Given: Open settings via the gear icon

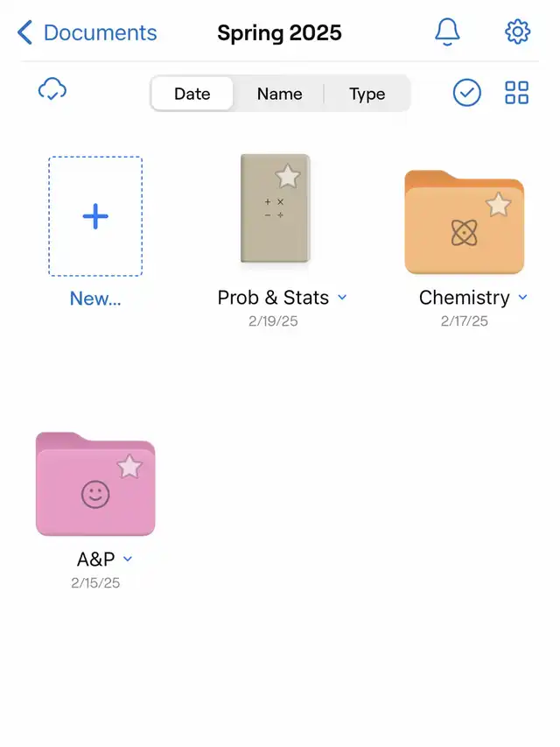Looking at the screenshot, I should [x=517, y=32].
